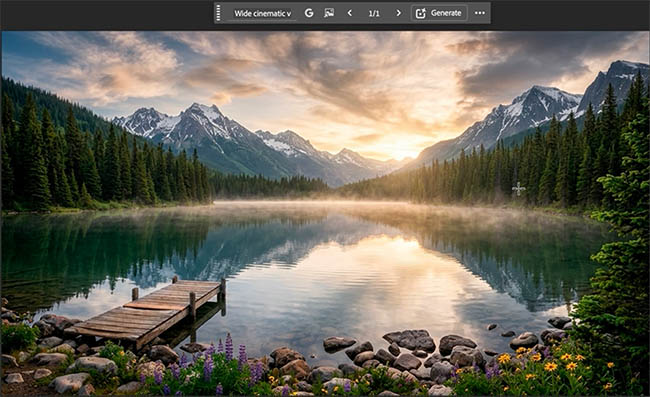Click the 'Wide cinematic' prompt field

pyautogui.click(x=262, y=13)
